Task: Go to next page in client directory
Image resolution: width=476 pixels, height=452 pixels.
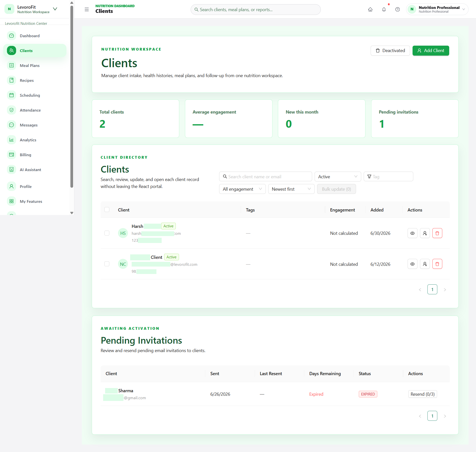Action: point(445,290)
